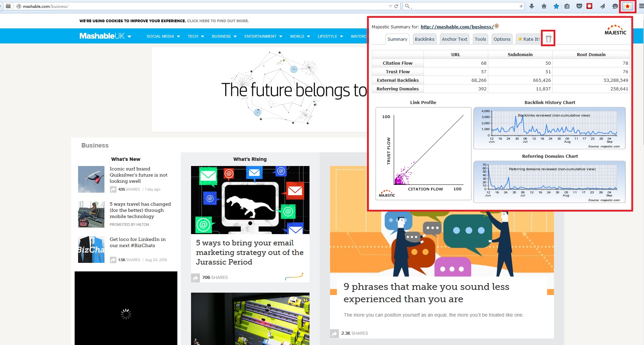Click the What's Rising heading
Image resolution: width=644 pixels, height=345 pixels.
point(250,159)
